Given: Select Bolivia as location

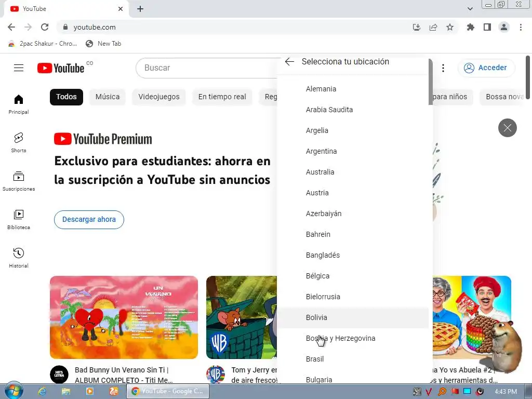Looking at the screenshot, I should [x=353, y=317].
